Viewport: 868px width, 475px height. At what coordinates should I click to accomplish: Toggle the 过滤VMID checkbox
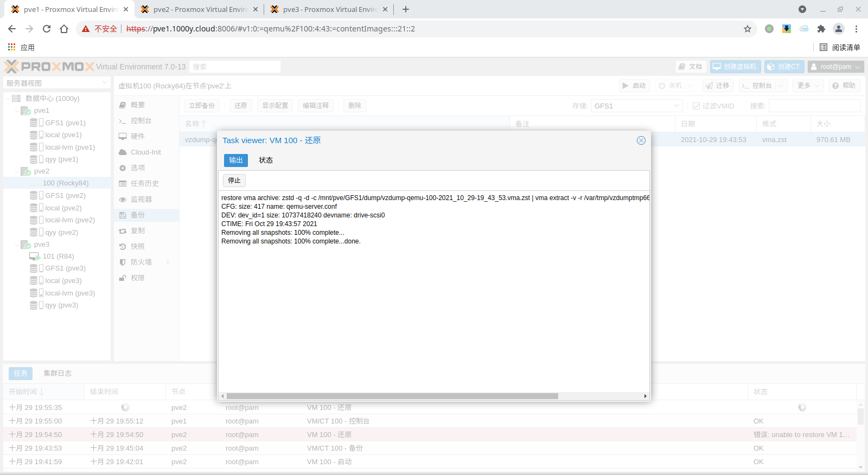[x=696, y=106]
